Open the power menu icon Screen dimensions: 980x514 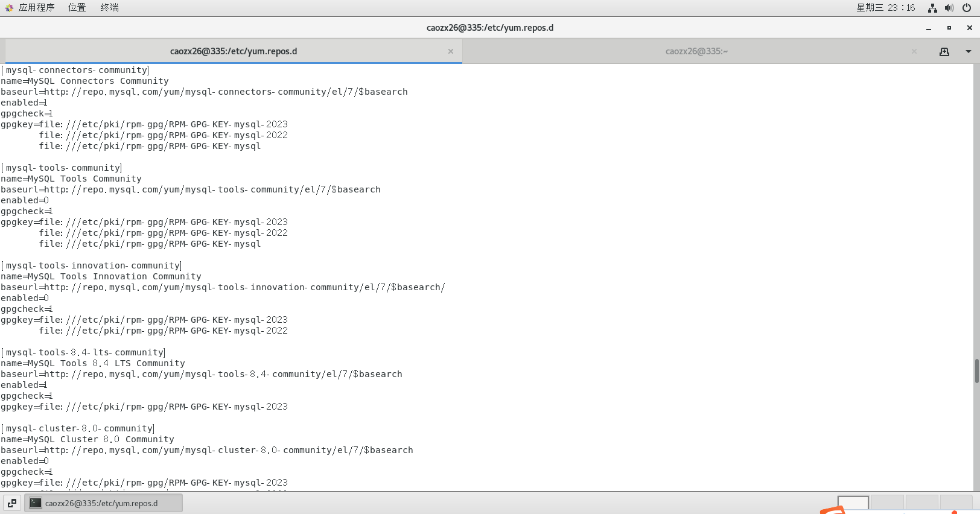click(967, 8)
